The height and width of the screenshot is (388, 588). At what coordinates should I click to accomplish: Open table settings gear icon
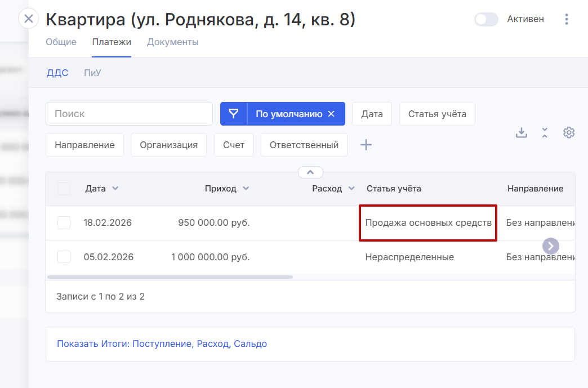click(569, 132)
